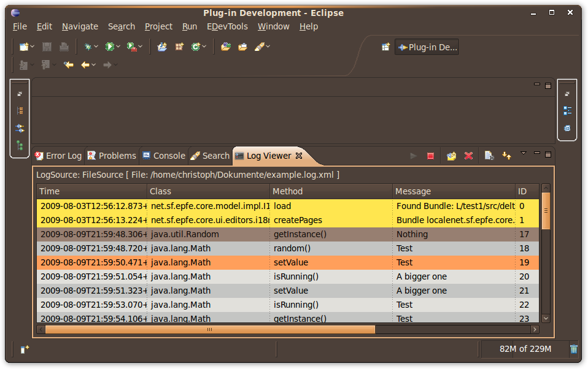Click the Time column header

tap(92, 191)
